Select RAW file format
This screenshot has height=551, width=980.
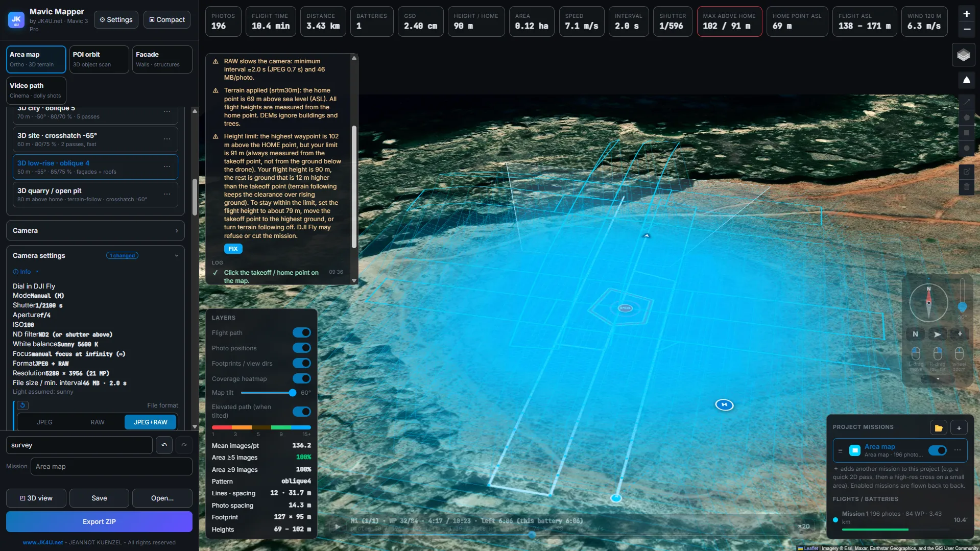coord(98,422)
